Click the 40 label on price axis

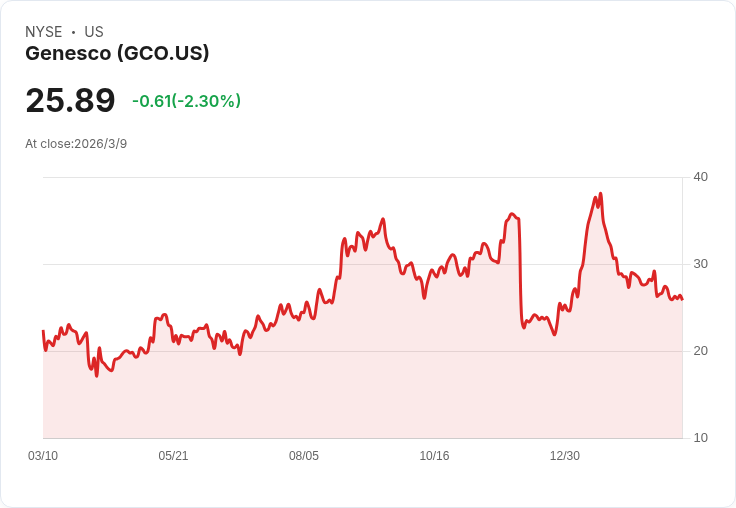click(x=700, y=177)
